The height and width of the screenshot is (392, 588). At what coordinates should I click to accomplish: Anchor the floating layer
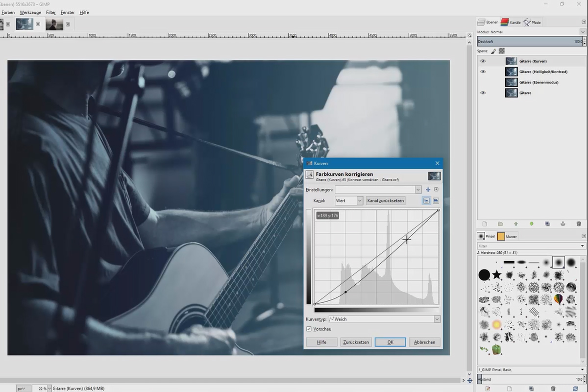(563, 224)
